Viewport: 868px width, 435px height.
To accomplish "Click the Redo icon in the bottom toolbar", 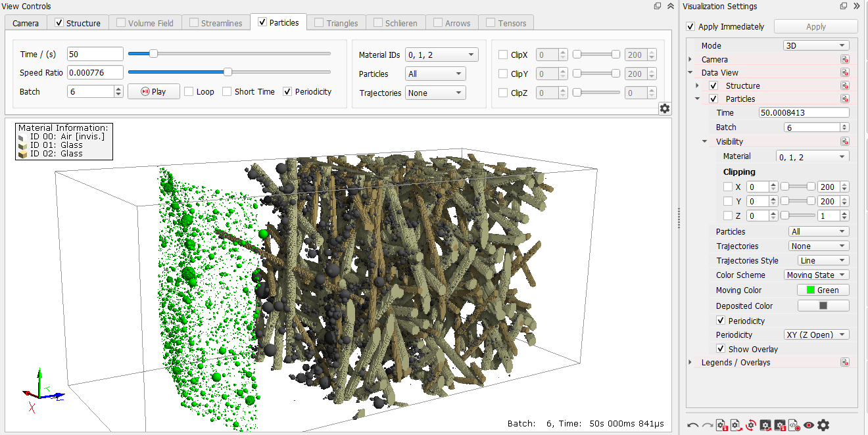I will [x=708, y=425].
